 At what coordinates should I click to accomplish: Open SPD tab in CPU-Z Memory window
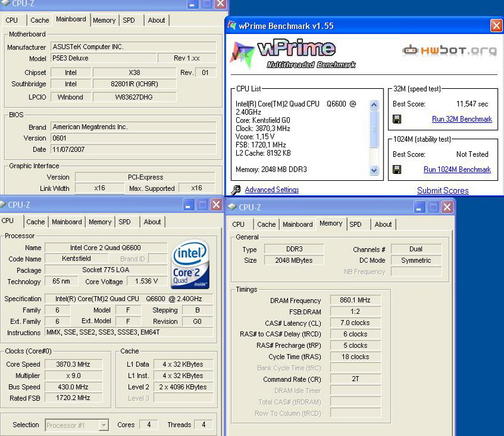(355, 224)
